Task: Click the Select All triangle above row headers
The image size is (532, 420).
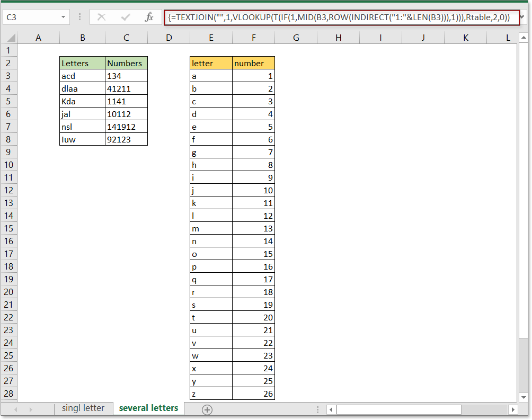Action: point(12,37)
